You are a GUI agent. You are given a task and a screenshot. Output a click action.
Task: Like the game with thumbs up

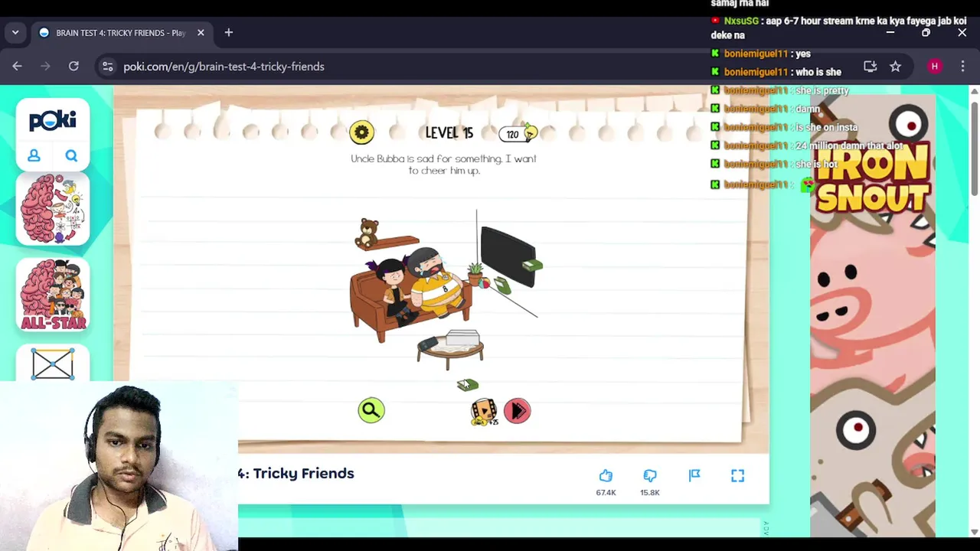[x=606, y=476]
